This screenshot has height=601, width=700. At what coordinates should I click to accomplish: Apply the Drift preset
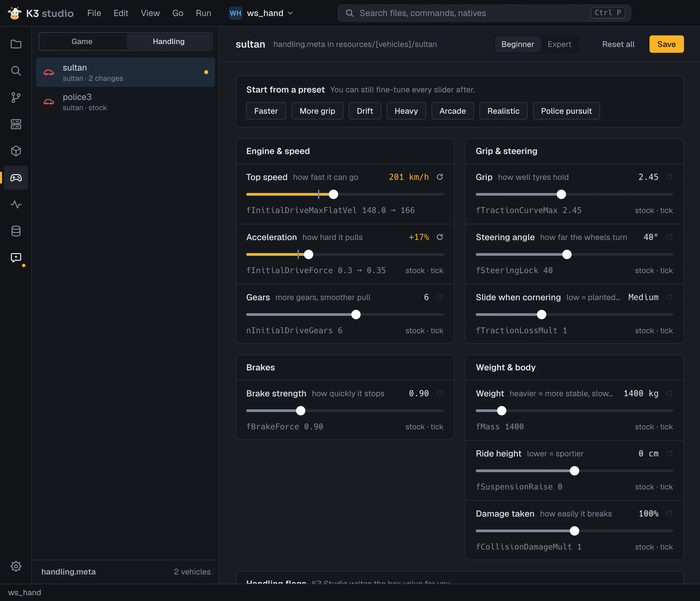coord(365,111)
